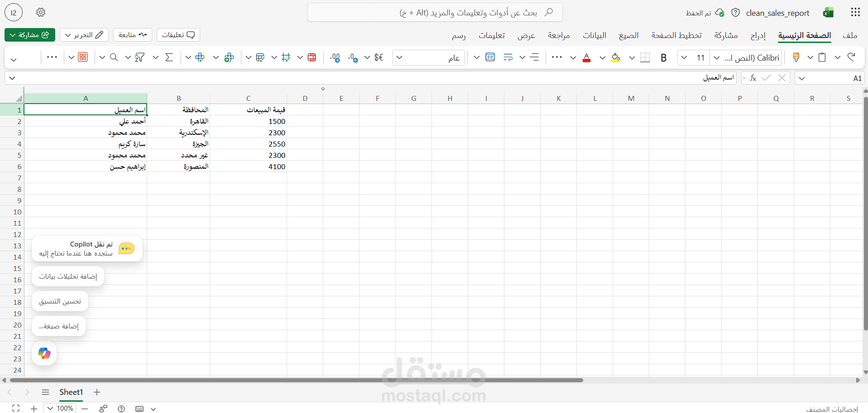Switch to the View tab

[x=527, y=35]
